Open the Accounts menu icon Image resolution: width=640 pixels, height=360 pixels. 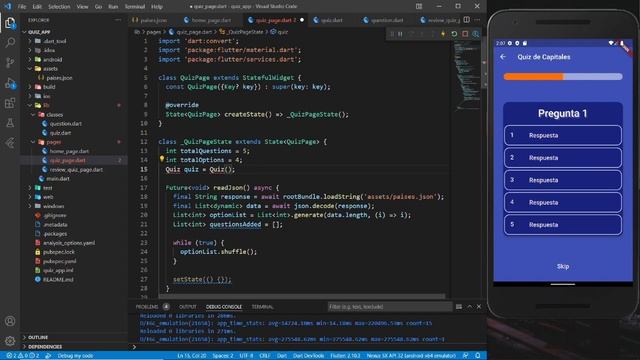10,321
